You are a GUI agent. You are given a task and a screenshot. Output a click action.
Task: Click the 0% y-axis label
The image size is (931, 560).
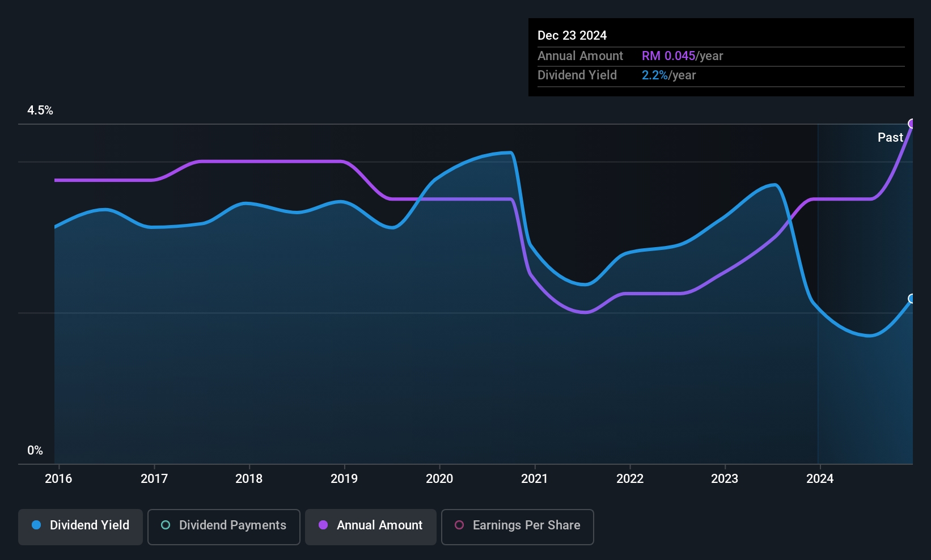coord(35,451)
